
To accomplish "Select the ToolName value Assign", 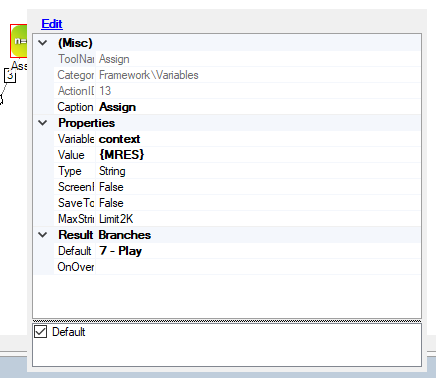I will pyautogui.click(x=258, y=59).
